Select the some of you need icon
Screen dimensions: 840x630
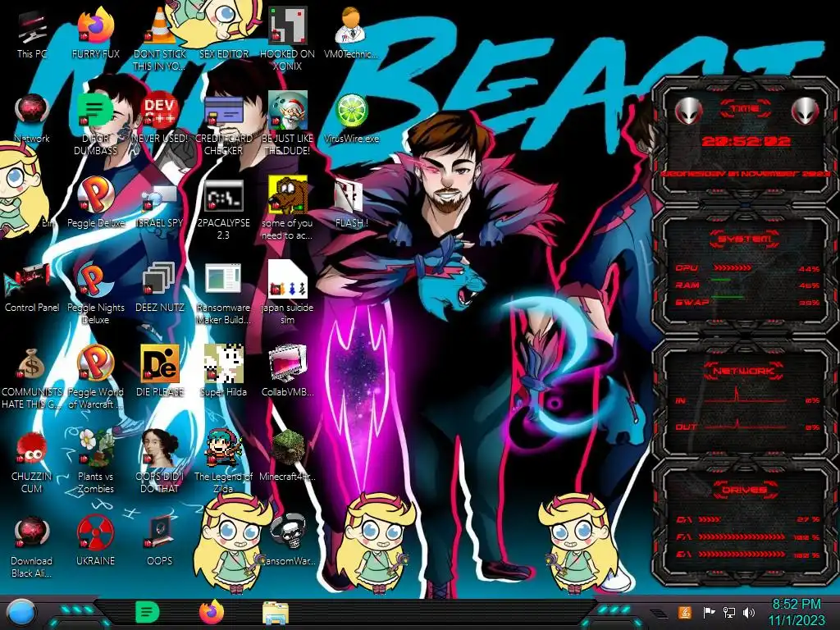287,209
